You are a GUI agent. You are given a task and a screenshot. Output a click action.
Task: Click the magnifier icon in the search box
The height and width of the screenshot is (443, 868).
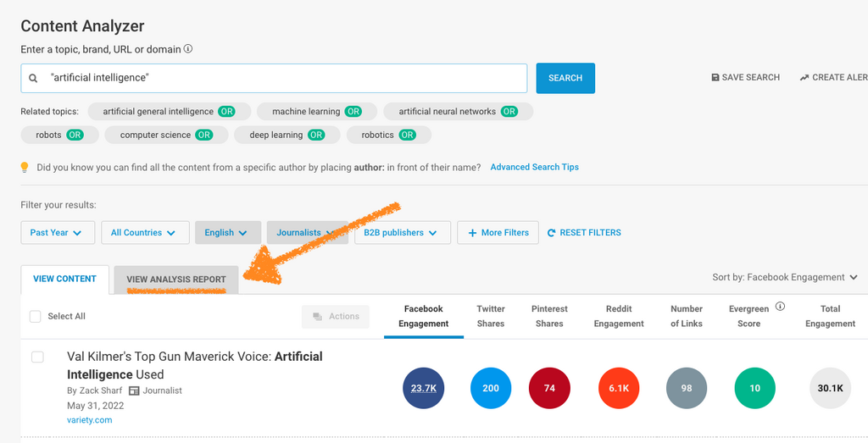(34, 78)
